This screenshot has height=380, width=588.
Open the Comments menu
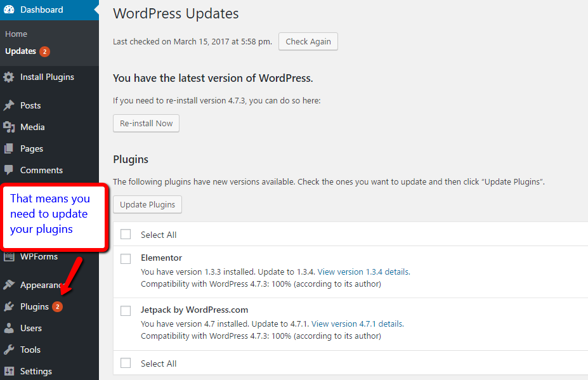[49, 170]
